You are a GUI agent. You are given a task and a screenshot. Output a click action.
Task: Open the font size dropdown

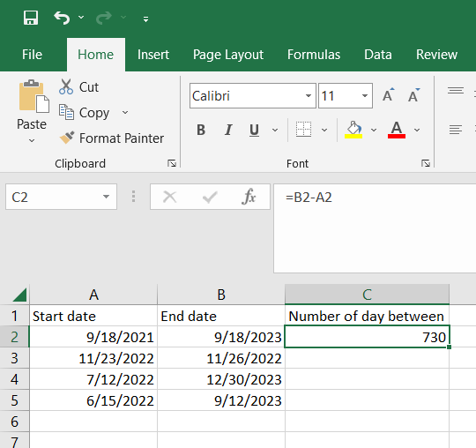pyautogui.click(x=365, y=96)
